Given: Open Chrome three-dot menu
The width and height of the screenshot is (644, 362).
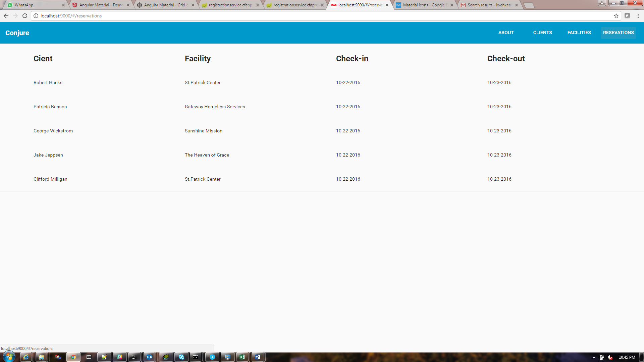Looking at the screenshot, I should (x=638, y=16).
